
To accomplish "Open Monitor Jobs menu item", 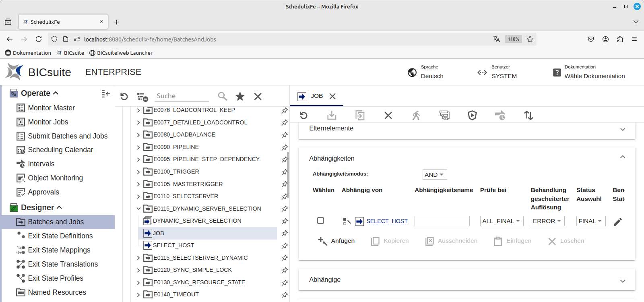I will (x=48, y=122).
